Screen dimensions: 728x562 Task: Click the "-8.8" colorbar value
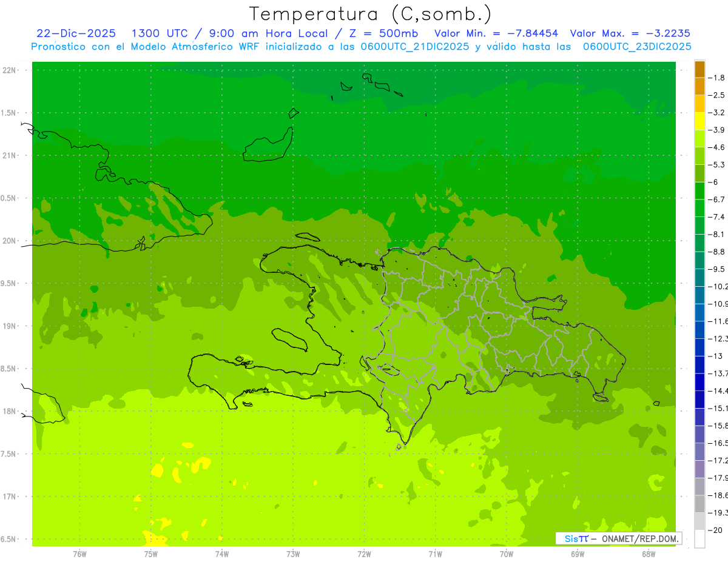[x=717, y=252]
